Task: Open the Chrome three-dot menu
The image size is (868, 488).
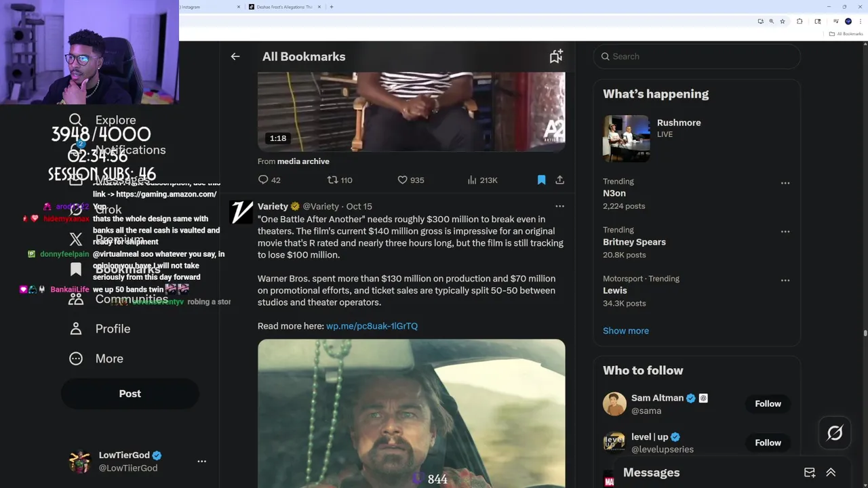Action: [x=860, y=22]
